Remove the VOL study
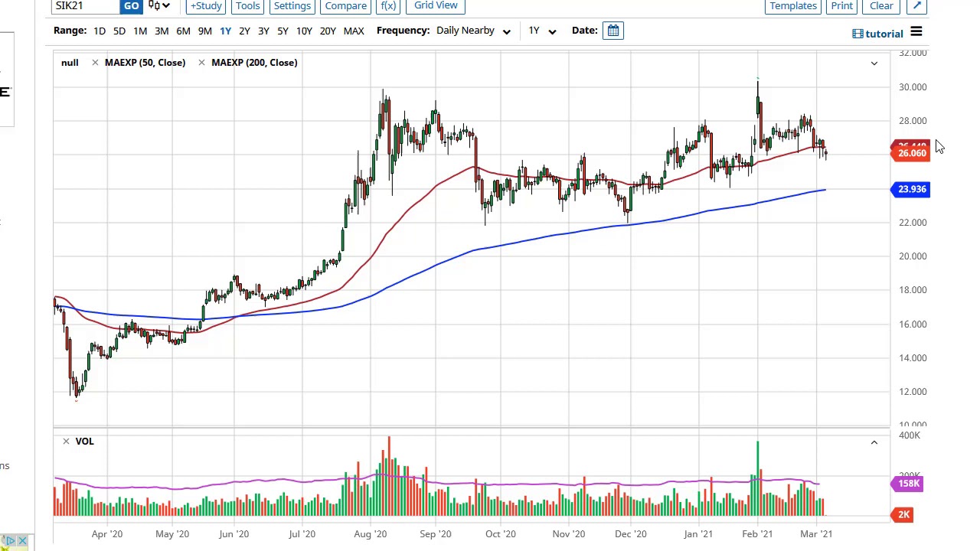Screen dimensions: 980x551 (x=66, y=442)
